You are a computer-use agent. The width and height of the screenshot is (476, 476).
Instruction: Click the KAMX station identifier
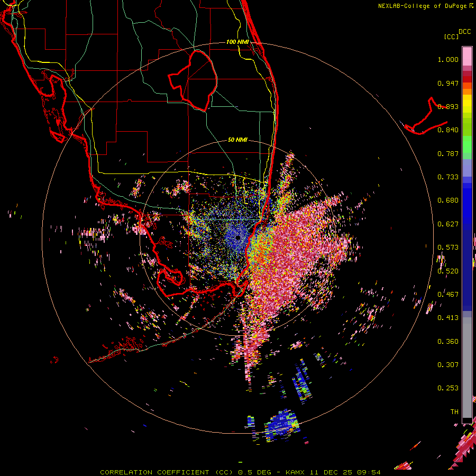(x=295, y=472)
